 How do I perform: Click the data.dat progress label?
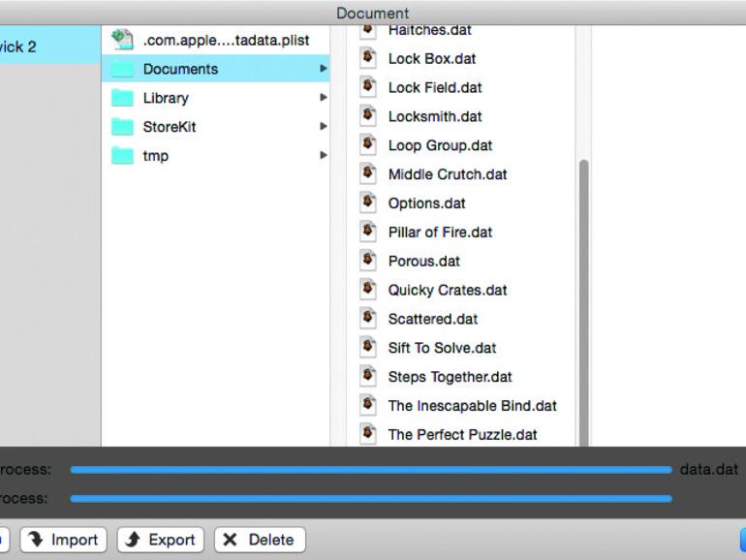click(x=709, y=470)
